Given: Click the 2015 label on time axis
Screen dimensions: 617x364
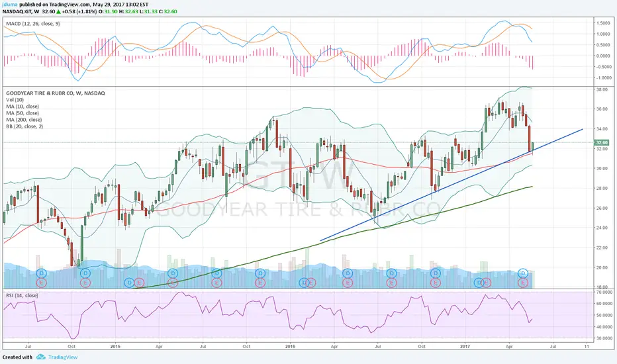Looking at the screenshot, I should coord(115,347).
